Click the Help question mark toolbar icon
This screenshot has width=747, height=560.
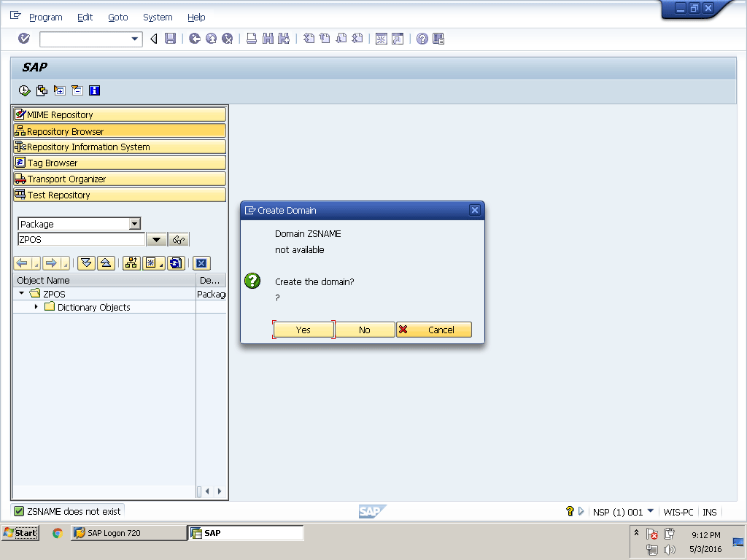422,39
